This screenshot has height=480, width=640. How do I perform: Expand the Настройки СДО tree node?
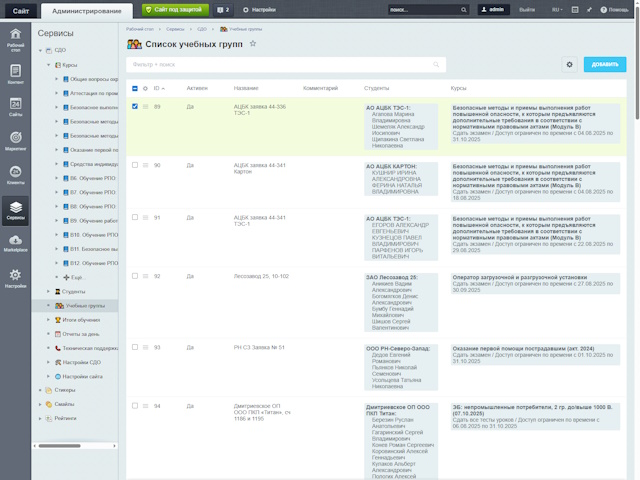[49, 362]
